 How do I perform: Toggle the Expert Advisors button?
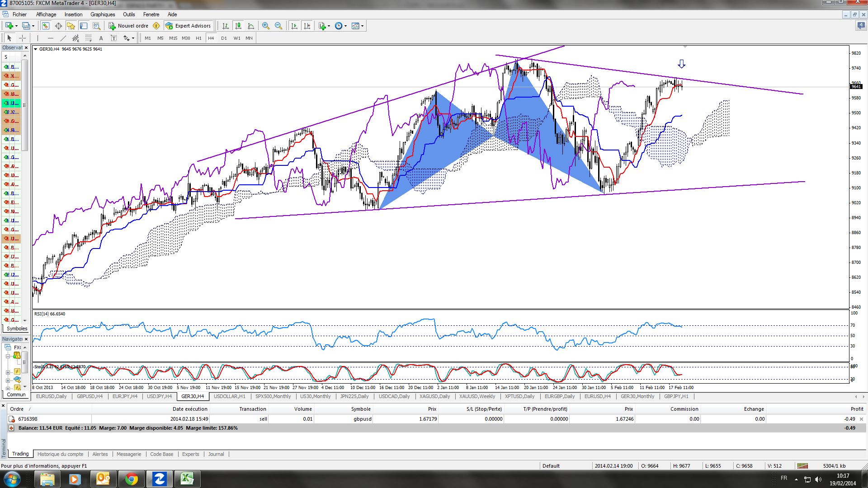coord(189,26)
